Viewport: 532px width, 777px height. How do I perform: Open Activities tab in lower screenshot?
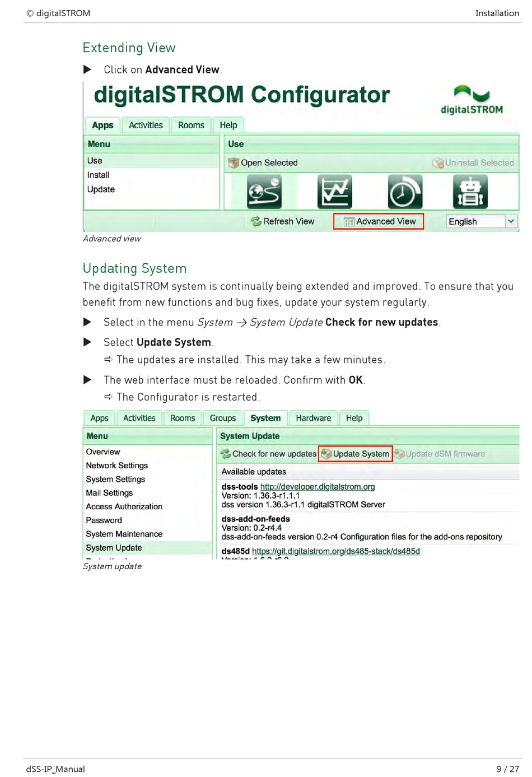(139, 418)
